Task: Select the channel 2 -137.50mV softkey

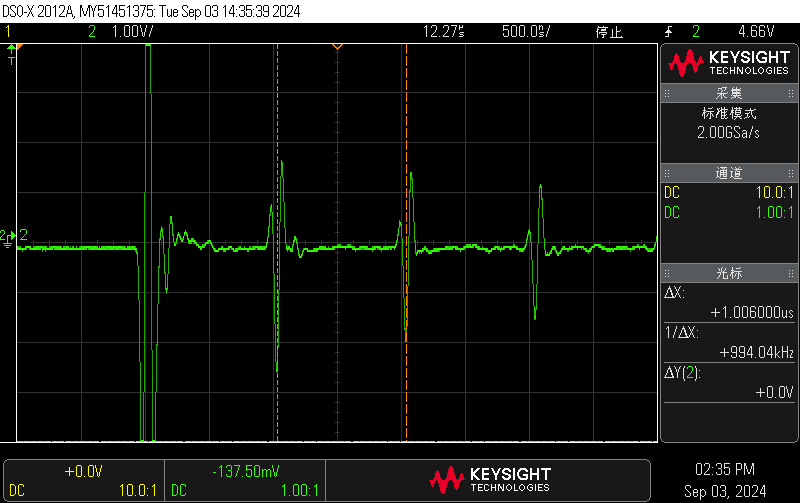Action: [x=245, y=480]
